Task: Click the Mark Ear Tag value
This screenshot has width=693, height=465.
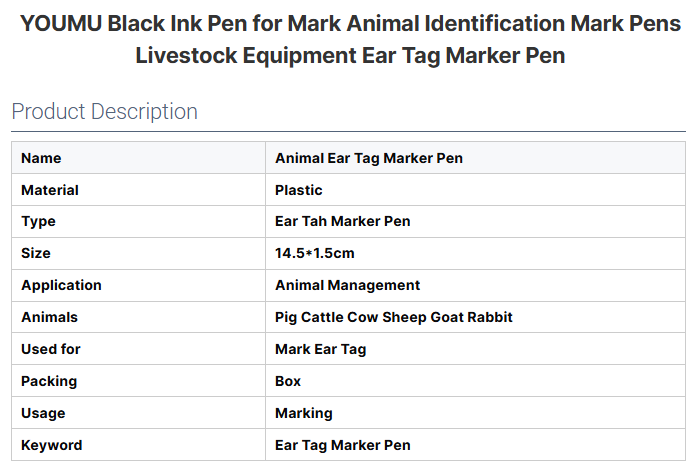Action: 321,349
